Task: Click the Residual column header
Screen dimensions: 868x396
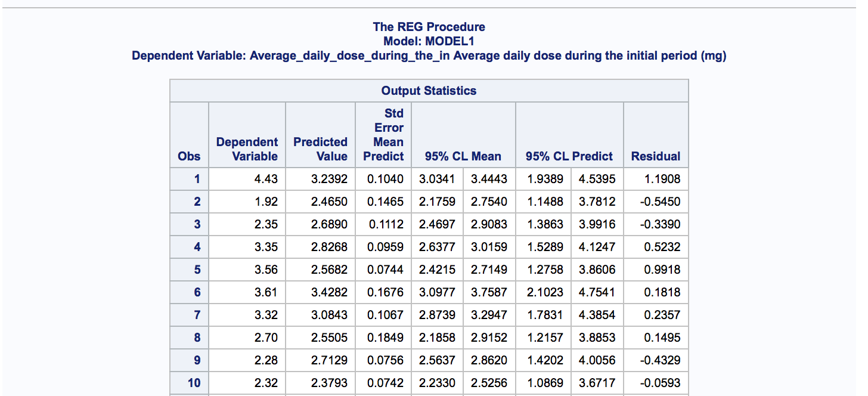Action: point(656,156)
